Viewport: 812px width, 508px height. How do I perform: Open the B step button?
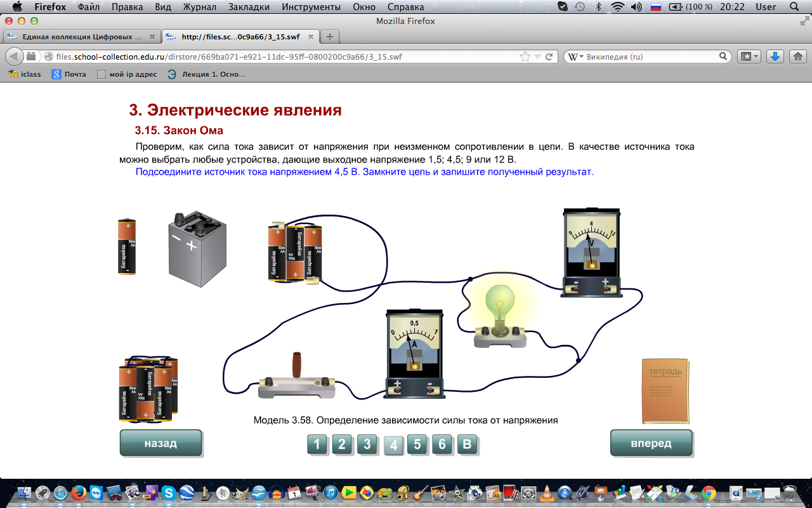click(x=467, y=444)
